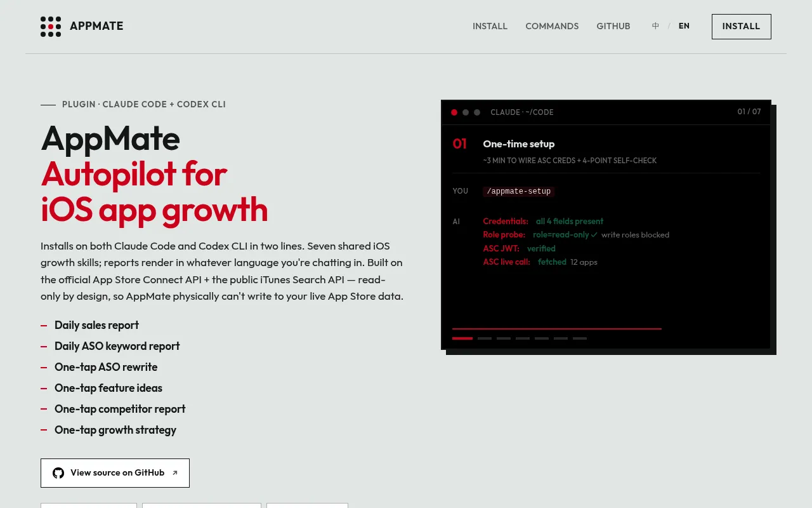
Task: Jump to the sixth slide indicator
Action: coord(561,338)
